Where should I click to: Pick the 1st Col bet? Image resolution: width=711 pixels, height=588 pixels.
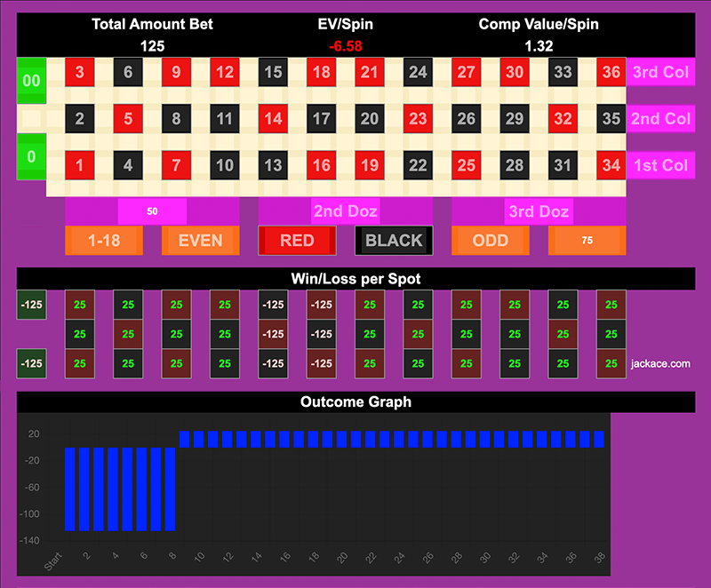coord(659,164)
